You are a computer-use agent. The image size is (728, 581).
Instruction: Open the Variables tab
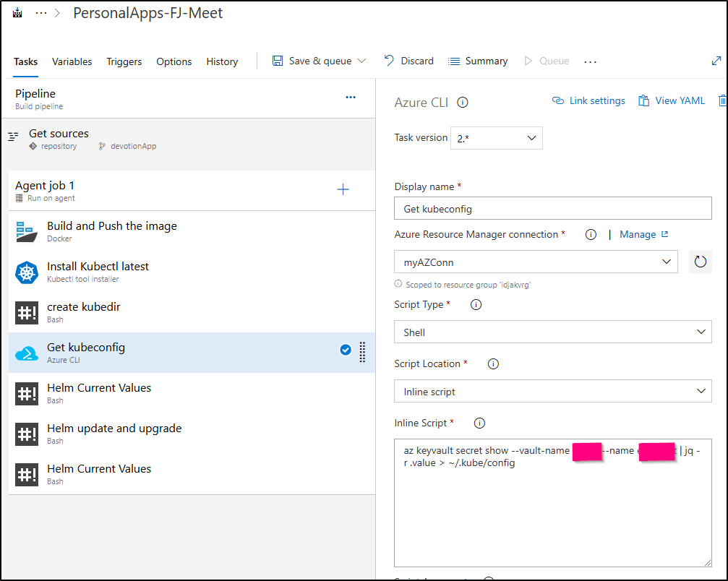coord(72,61)
